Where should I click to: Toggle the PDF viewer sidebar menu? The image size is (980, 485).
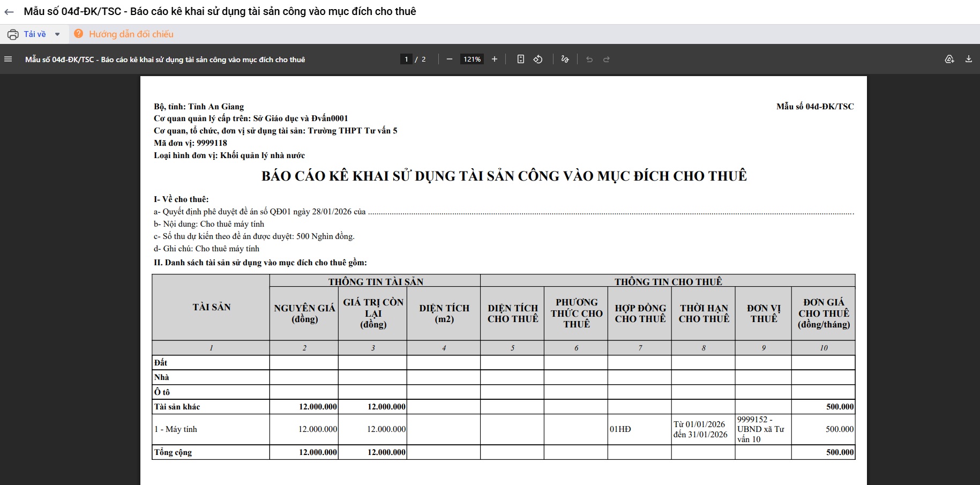click(9, 59)
